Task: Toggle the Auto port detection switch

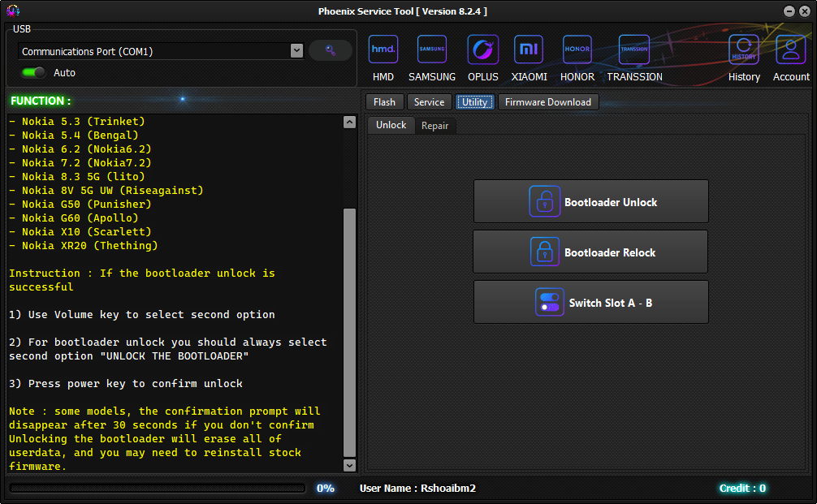Action: [33, 72]
